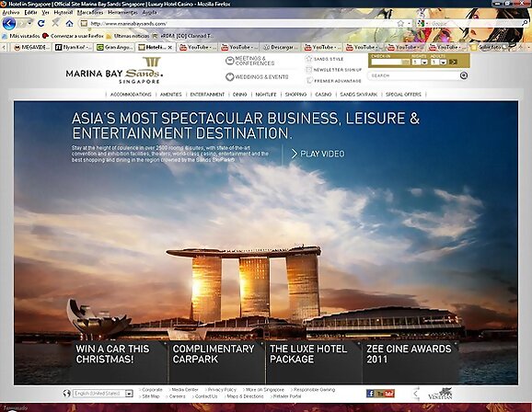This screenshot has width=532, height=412.
Task: Click the previous arrow beside Venetian logo
Action: [x=415, y=394]
